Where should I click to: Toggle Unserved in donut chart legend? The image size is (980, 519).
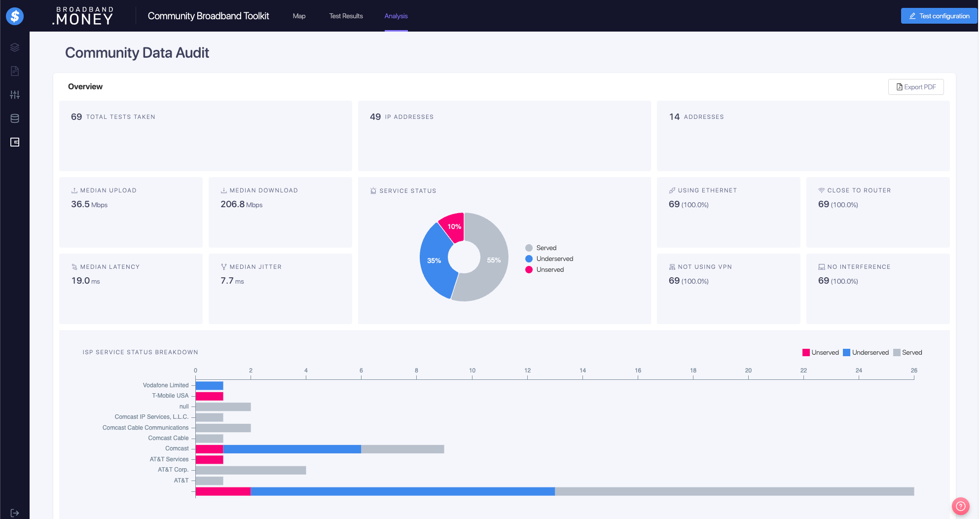tap(544, 269)
